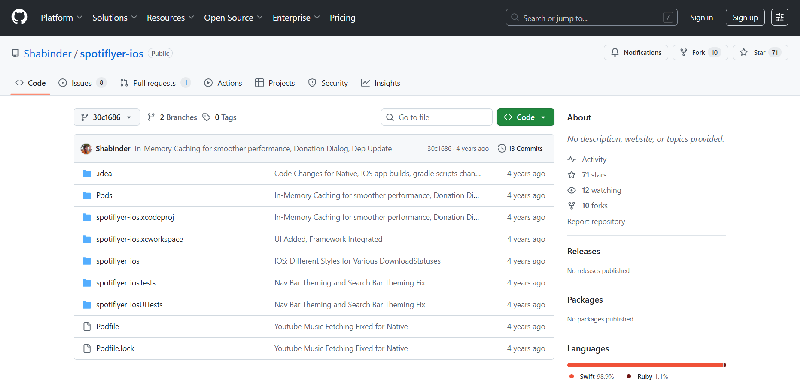Click the pulse icon beside Activity
The width and height of the screenshot is (800, 392).
tap(571, 159)
